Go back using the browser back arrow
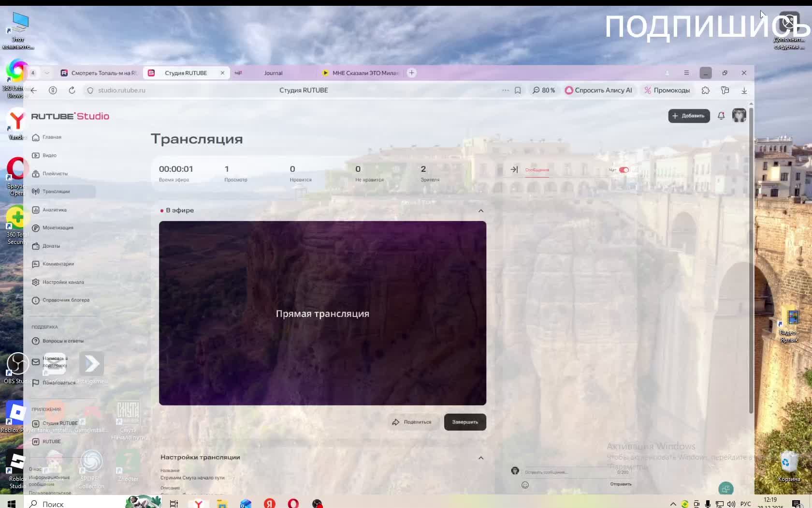 (34, 90)
